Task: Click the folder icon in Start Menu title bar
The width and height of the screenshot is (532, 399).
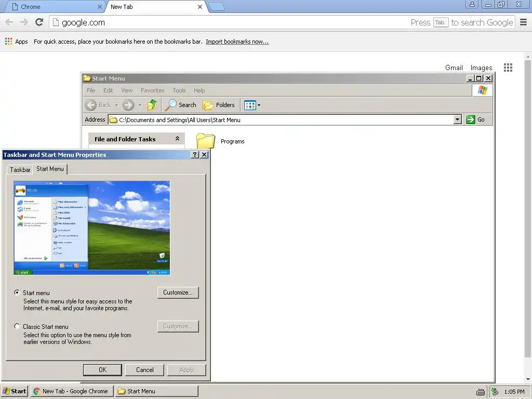Action: [x=87, y=78]
